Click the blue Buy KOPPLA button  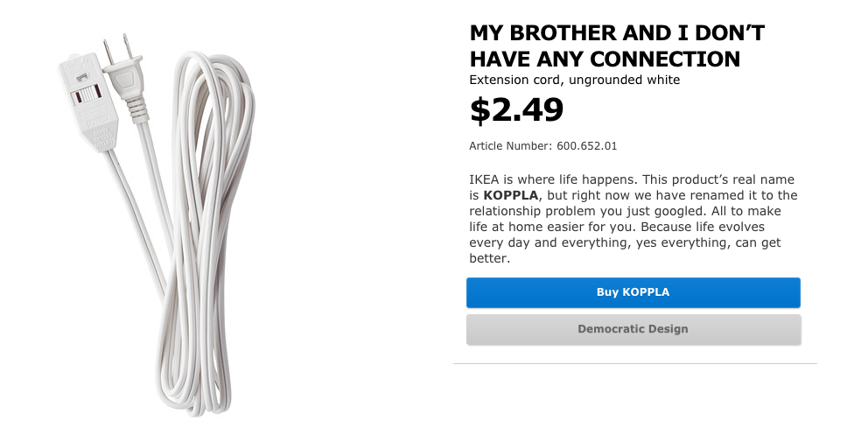click(x=633, y=292)
